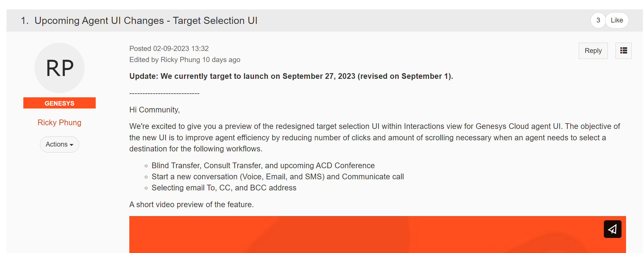Click the 'Start a new conversation' bullet

click(277, 176)
